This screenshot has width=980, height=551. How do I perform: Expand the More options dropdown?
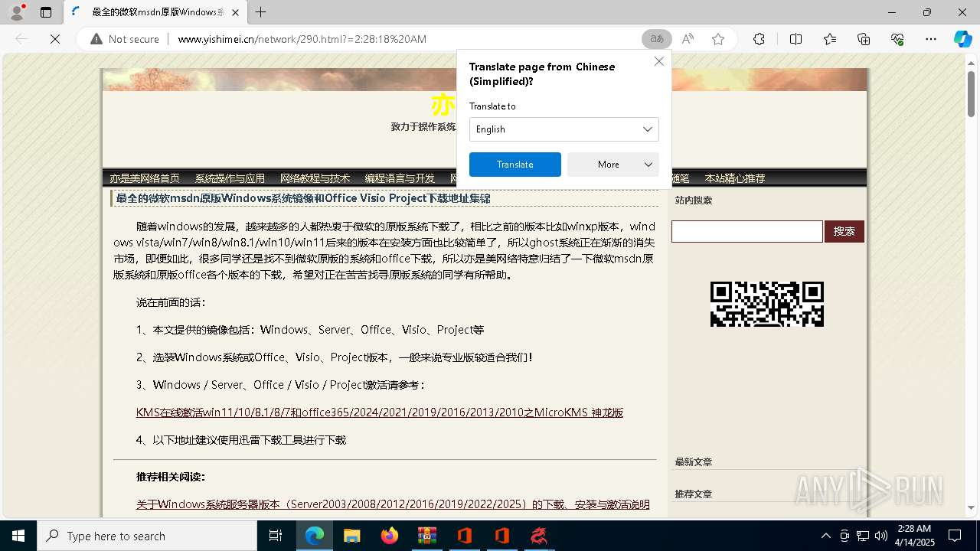[612, 165]
